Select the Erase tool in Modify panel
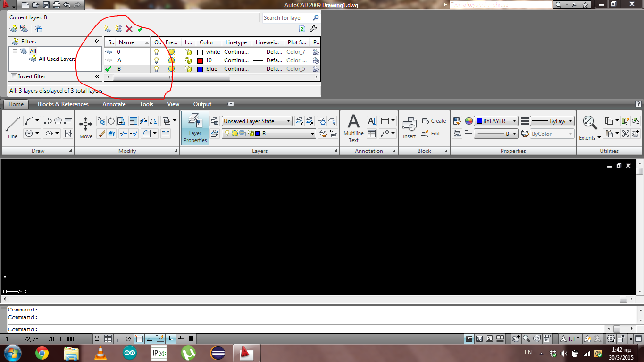Viewport: 644px width, 362px height. tap(101, 134)
